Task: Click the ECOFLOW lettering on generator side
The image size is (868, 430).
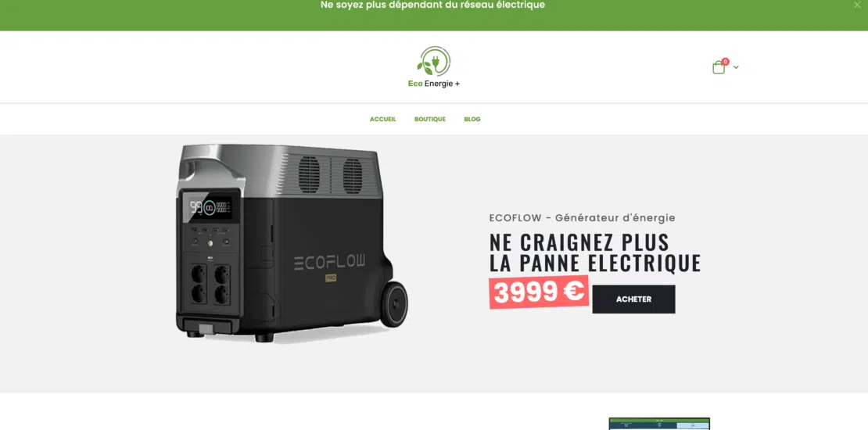Action: (x=329, y=263)
